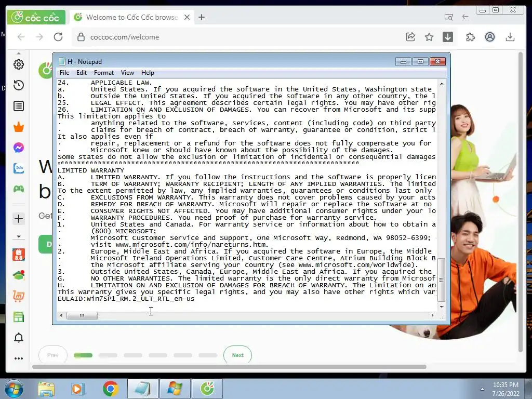Screen dimensions: 532x399
Task: Open tab search icon in title bar
Action: [448, 17]
